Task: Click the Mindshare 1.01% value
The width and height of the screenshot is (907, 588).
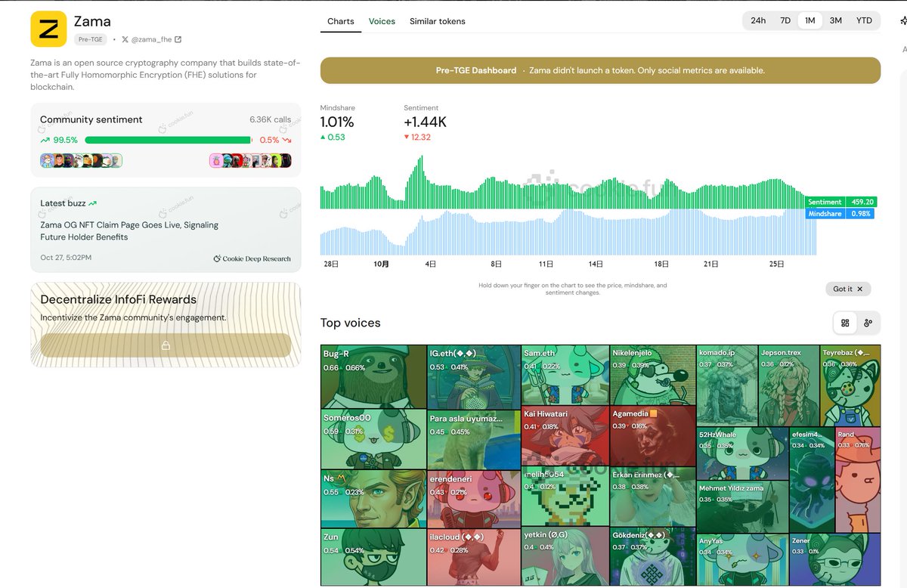Action: (337, 122)
